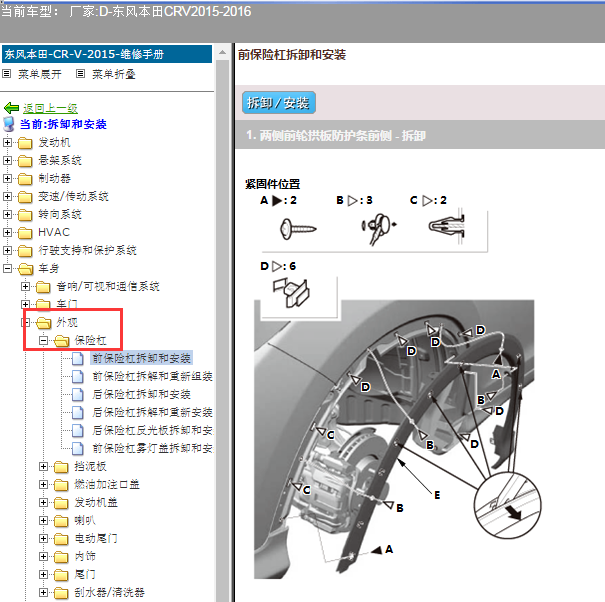The image size is (605, 602).
Task: Click the 外观 open folder icon
Action: [x=44, y=323]
